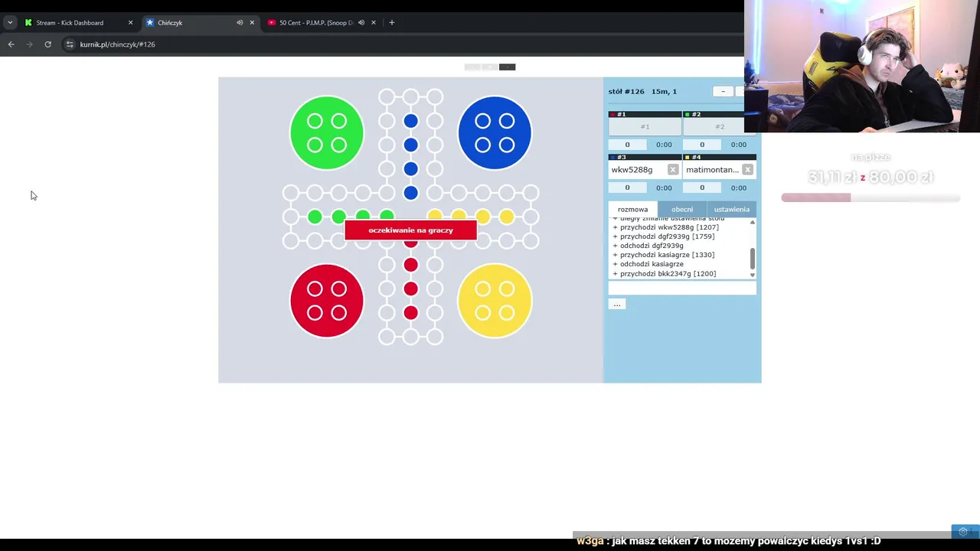Click the red 'oczekiwanie na graczy' banner
The height and width of the screenshot is (551, 980).
(x=411, y=230)
